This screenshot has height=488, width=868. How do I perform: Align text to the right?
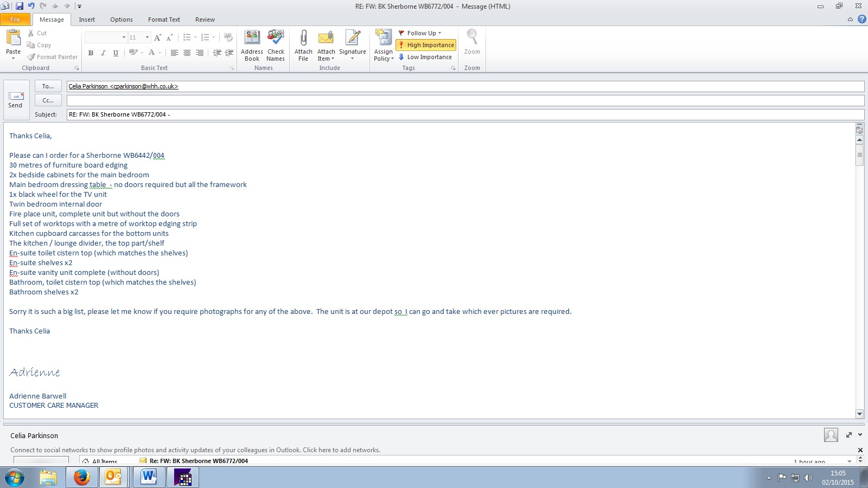pos(200,53)
